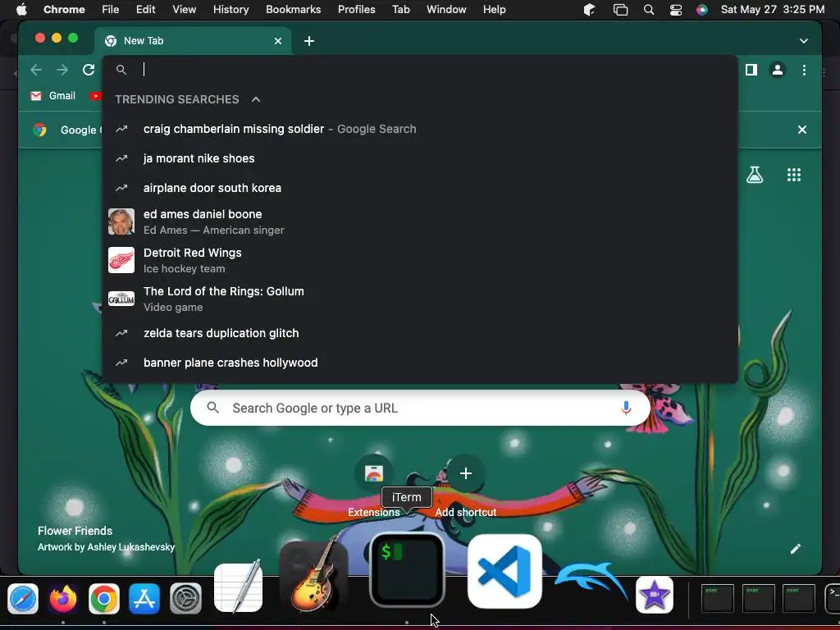Screen dimensions: 840x630
Task: Open the View menu
Action: (x=185, y=10)
